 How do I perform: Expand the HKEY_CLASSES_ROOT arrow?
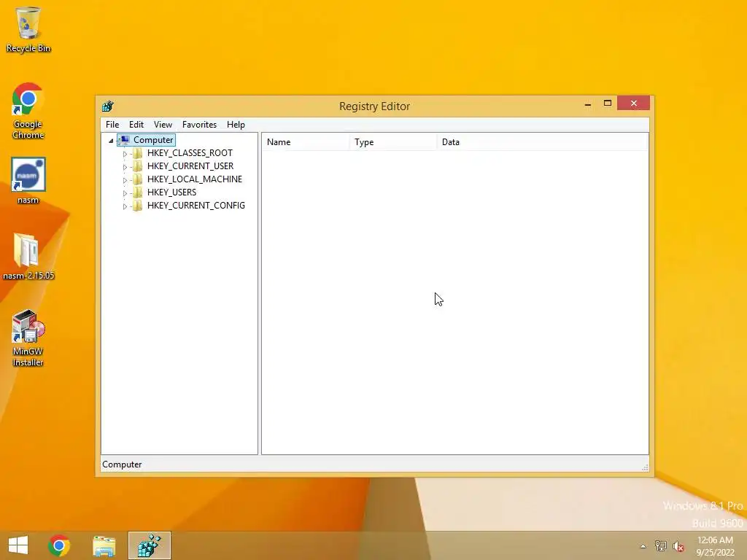[x=125, y=154]
